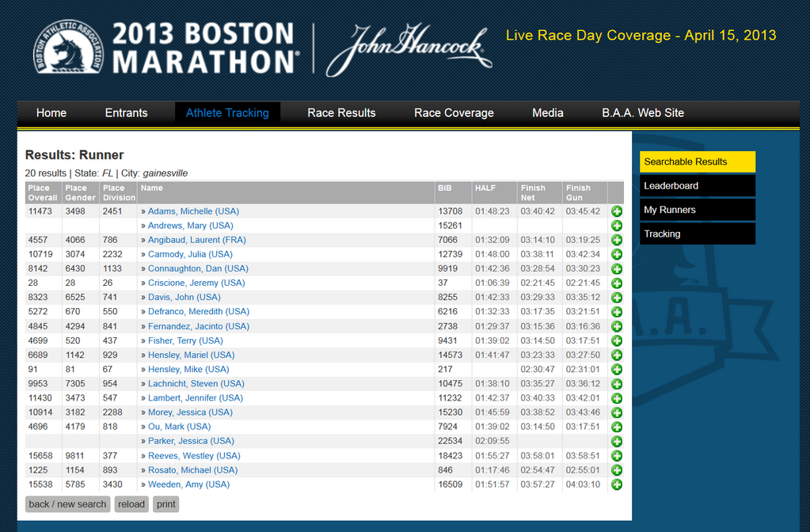Click the Name column header
Screen dimensions: 810x532
point(286,192)
